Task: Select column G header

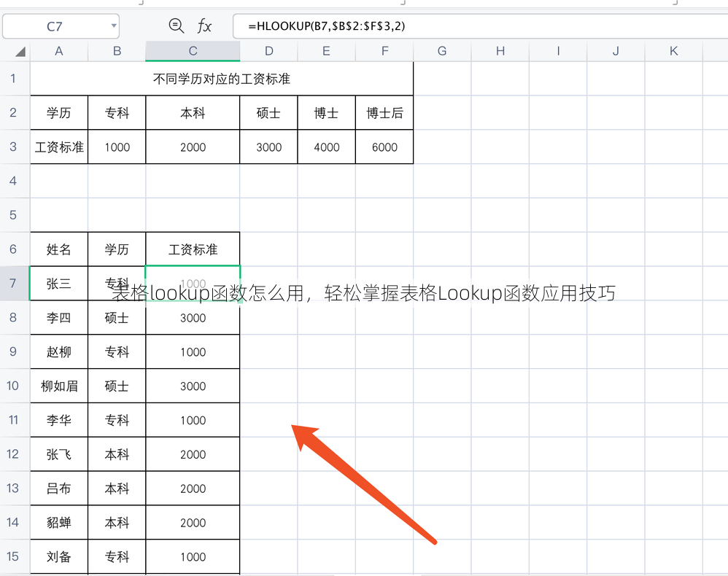Action: pos(442,51)
